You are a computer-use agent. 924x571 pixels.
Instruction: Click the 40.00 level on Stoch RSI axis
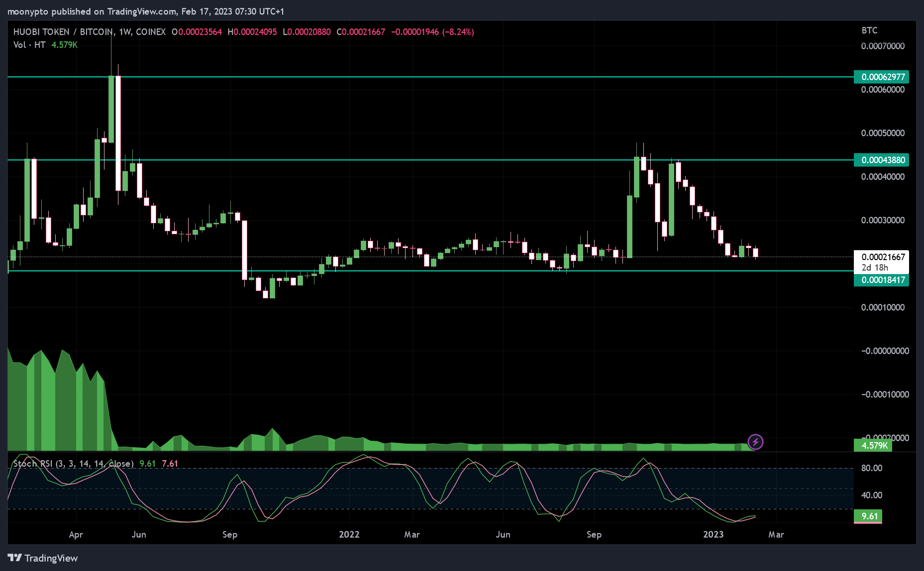click(x=872, y=495)
